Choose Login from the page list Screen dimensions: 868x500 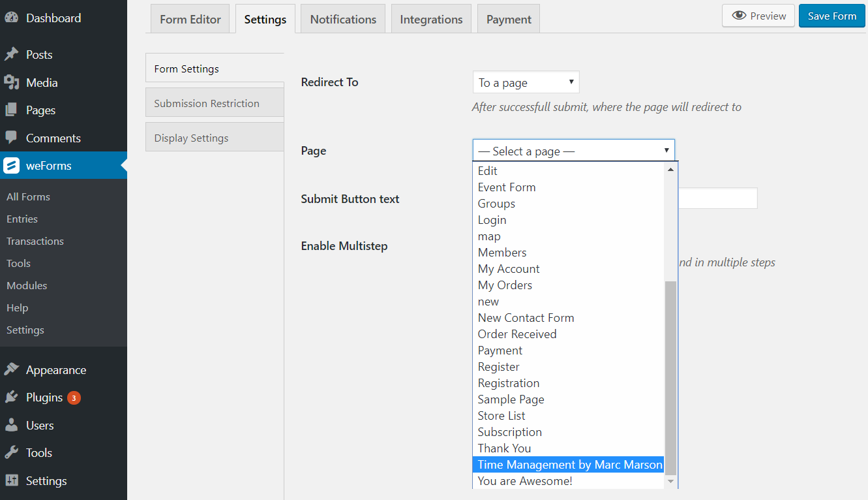pos(567,220)
